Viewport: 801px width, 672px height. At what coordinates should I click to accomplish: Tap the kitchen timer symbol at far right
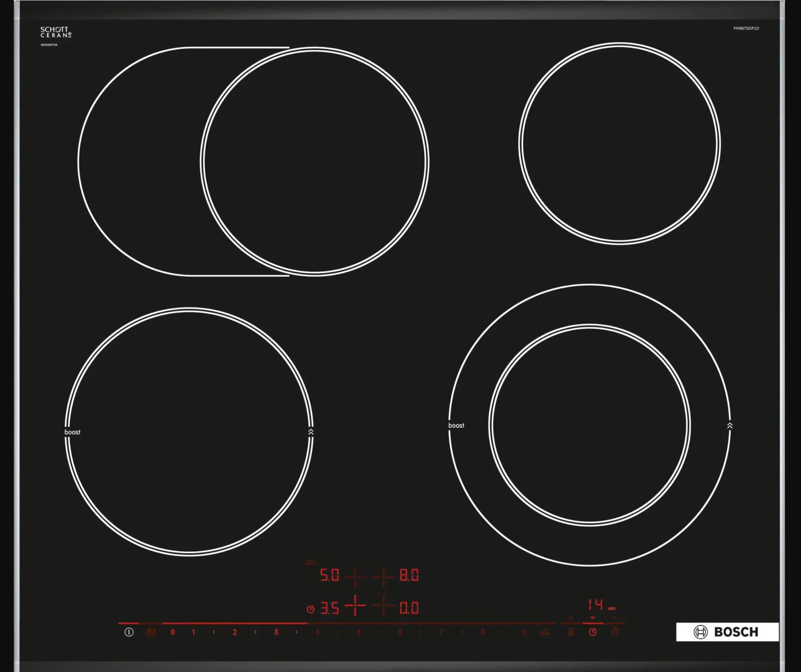(x=615, y=632)
